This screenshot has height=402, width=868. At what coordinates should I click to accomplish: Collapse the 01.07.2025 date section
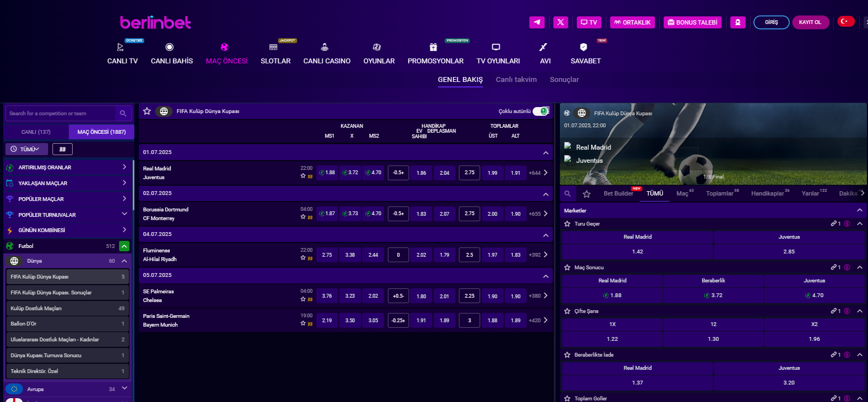[545, 153]
